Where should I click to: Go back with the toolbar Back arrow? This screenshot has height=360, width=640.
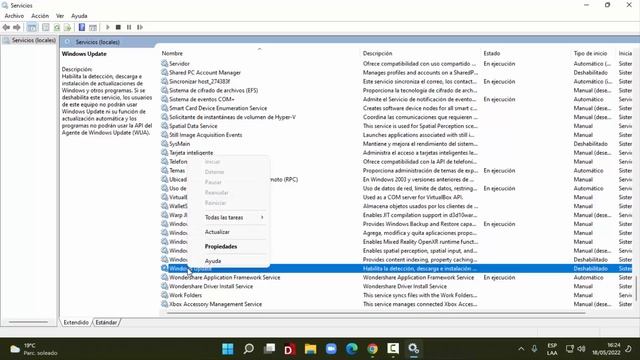pyautogui.click(x=6, y=27)
